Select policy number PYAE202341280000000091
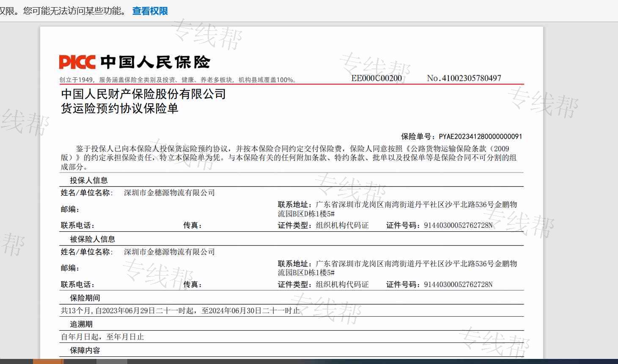 pyautogui.click(x=480, y=137)
